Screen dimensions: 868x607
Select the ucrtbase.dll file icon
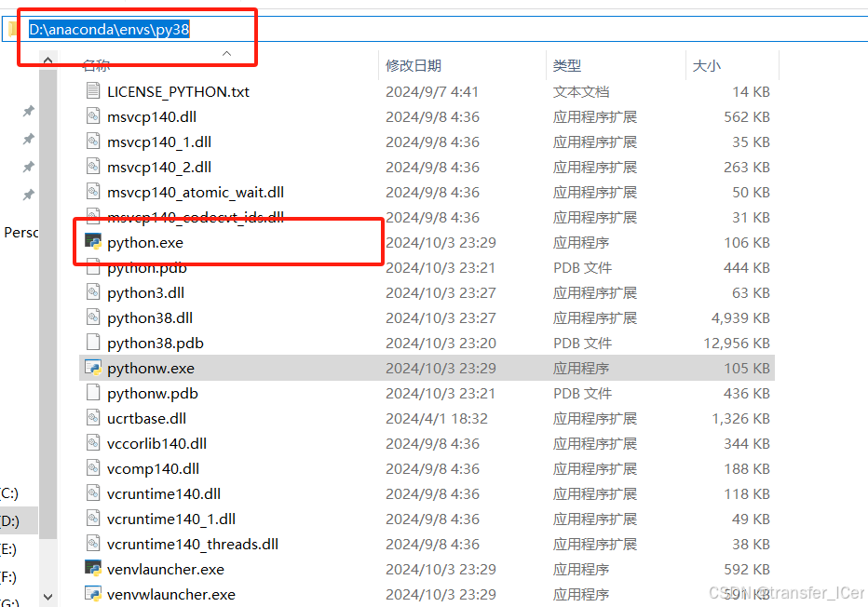click(x=93, y=418)
